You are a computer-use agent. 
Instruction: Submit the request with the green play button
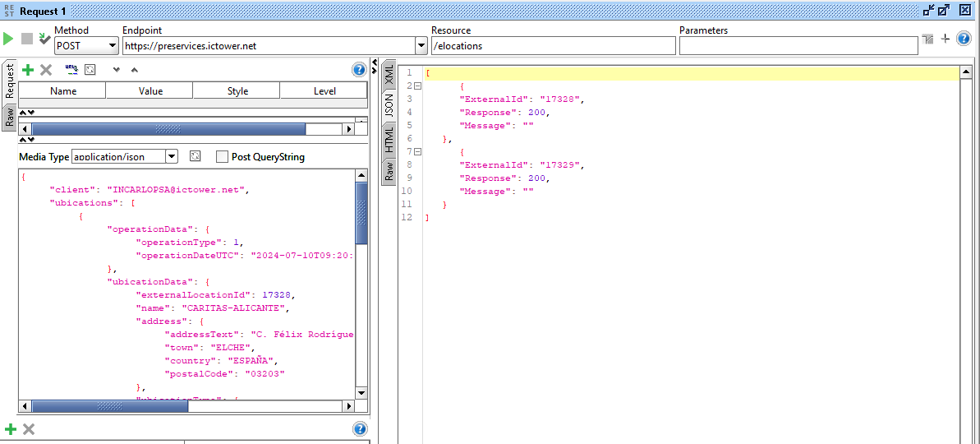tap(8, 39)
